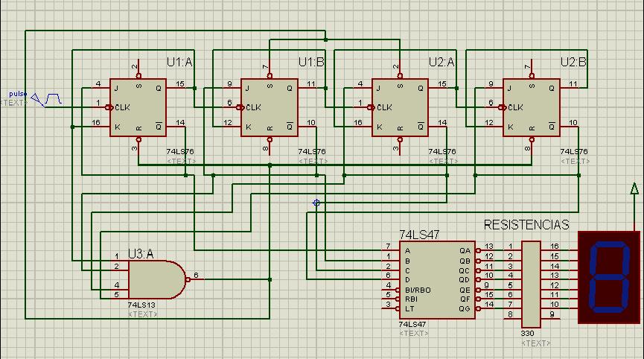Screen dimensions: 644x359
Task: Select the U1:B JK flip-flop body
Action: click(269, 107)
